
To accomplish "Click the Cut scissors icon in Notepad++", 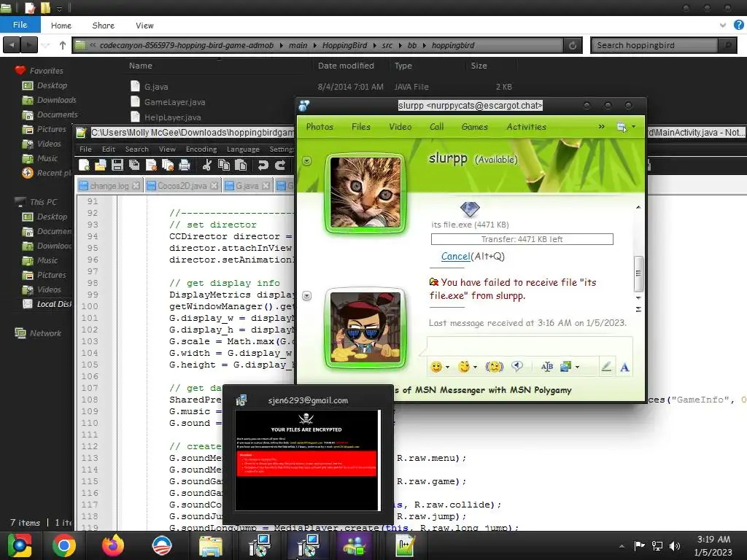I will 206,166.
